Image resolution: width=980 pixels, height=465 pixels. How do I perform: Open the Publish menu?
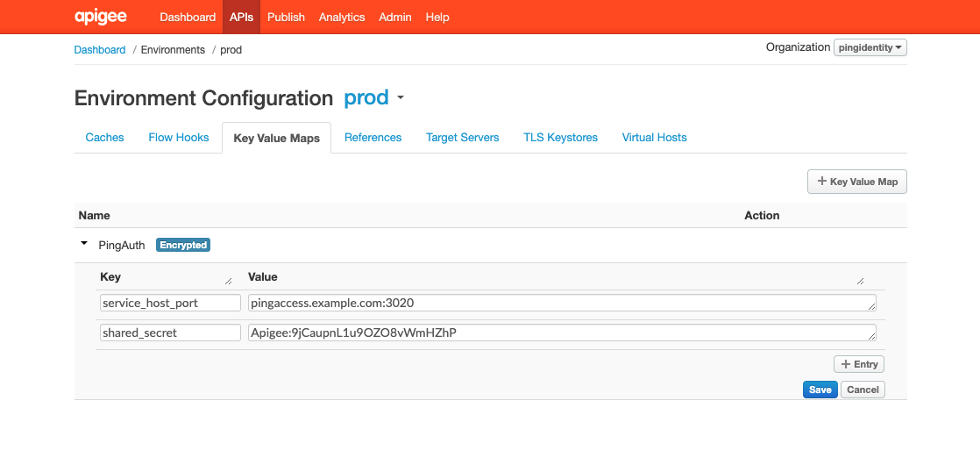click(x=286, y=17)
